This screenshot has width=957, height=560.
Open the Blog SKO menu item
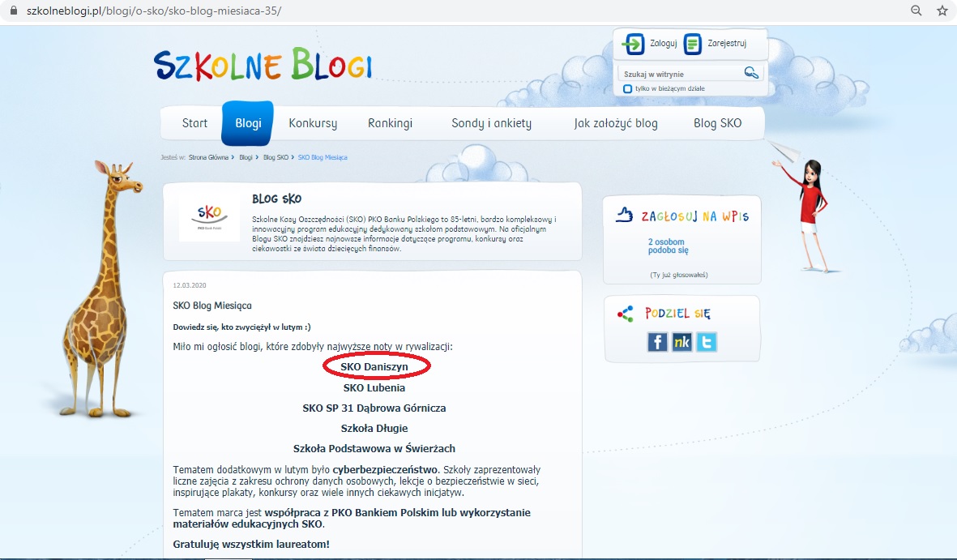(718, 123)
